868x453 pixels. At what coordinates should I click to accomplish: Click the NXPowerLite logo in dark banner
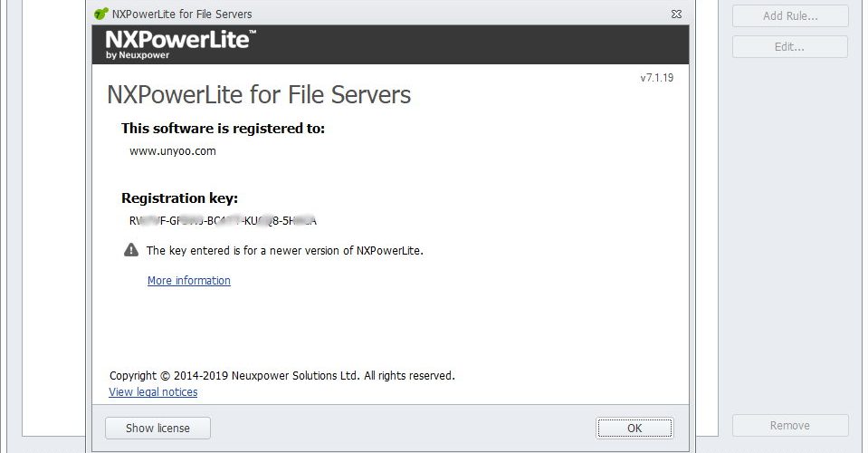pos(180,44)
